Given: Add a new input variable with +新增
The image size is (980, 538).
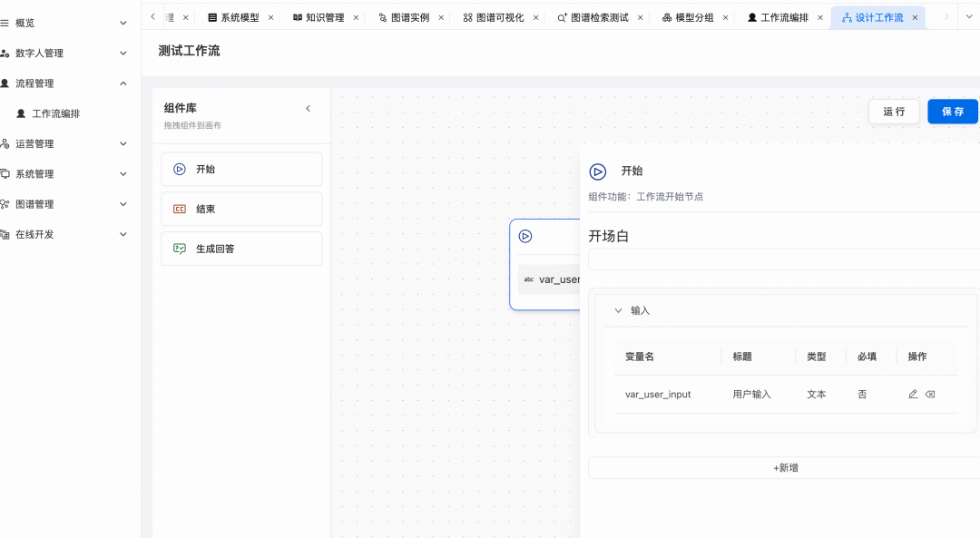Looking at the screenshot, I should [785, 468].
